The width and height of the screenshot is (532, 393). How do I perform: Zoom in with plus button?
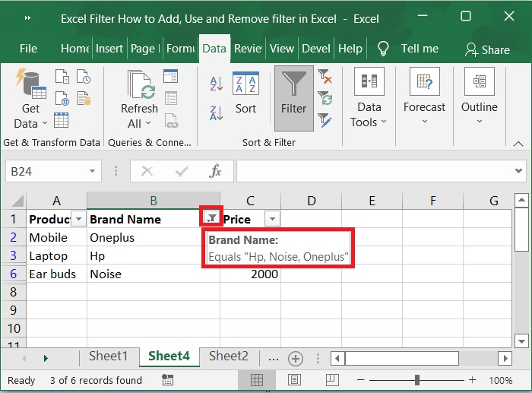pos(472,380)
